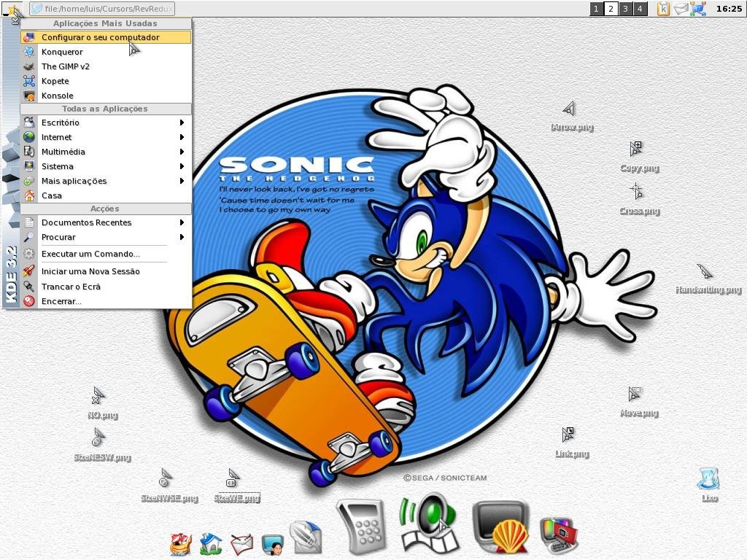The width and height of the screenshot is (747, 560).
Task: Click the Casa house icon in menu
Action: coord(29,195)
